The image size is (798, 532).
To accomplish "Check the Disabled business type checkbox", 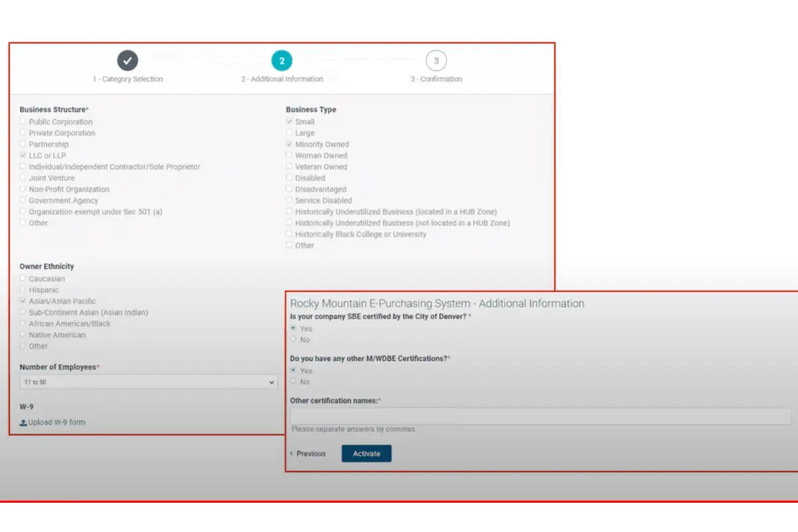I will pyautogui.click(x=289, y=178).
